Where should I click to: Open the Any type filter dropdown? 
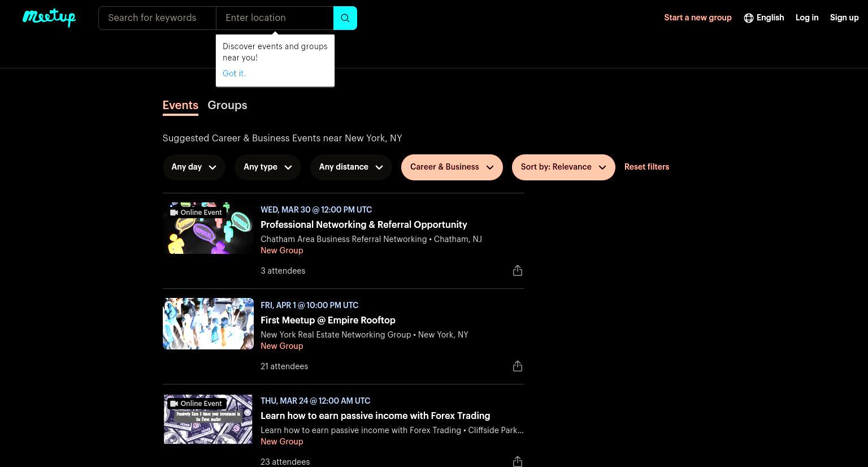267,167
